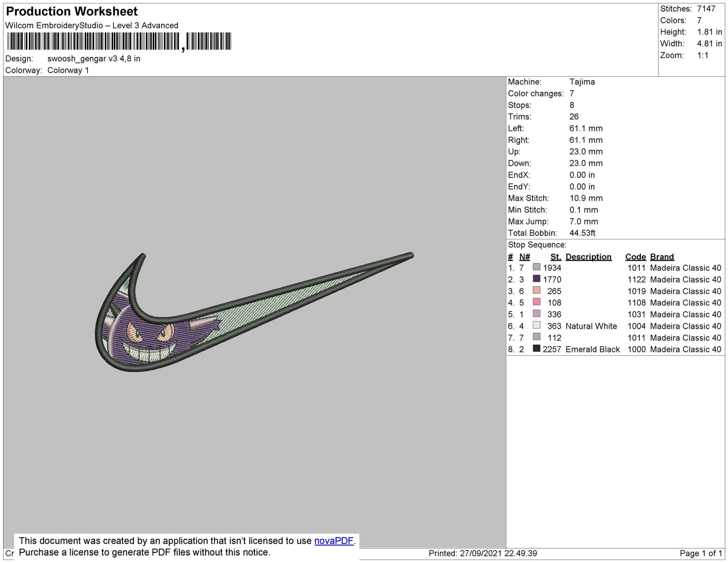Click the 'Colorway 1' value
The width and height of the screenshot is (728, 563).
pyautogui.click(x=68, y=70)
